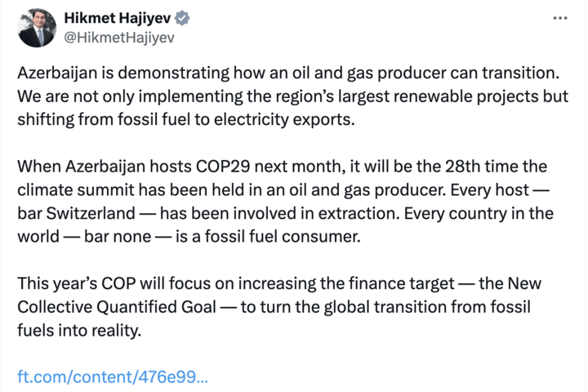Open the three-dot more options menu

[x=559, y=18]
